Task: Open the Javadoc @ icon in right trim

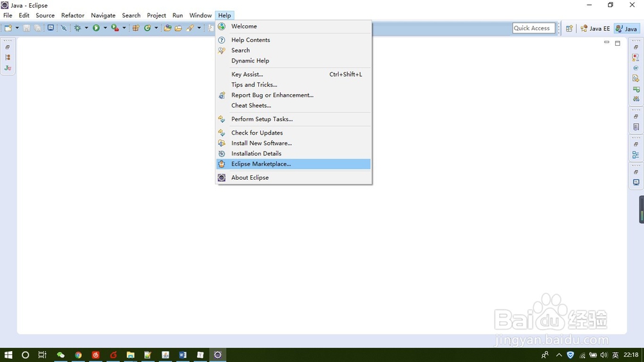Action: pyautogui.click(x=636, y=68)
